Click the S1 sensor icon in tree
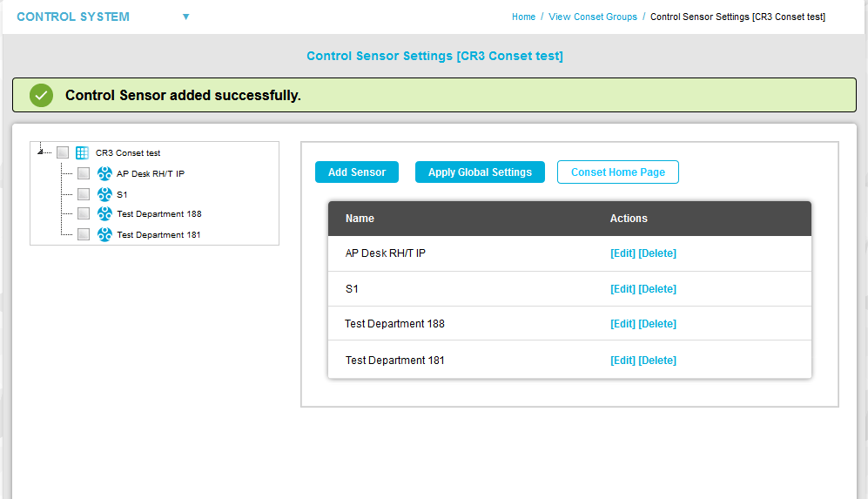 [x=104, y=194]
